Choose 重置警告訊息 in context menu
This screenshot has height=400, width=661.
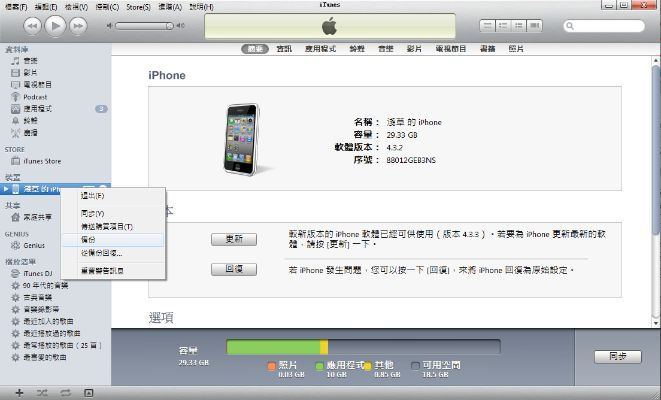(x=113, y=271)
